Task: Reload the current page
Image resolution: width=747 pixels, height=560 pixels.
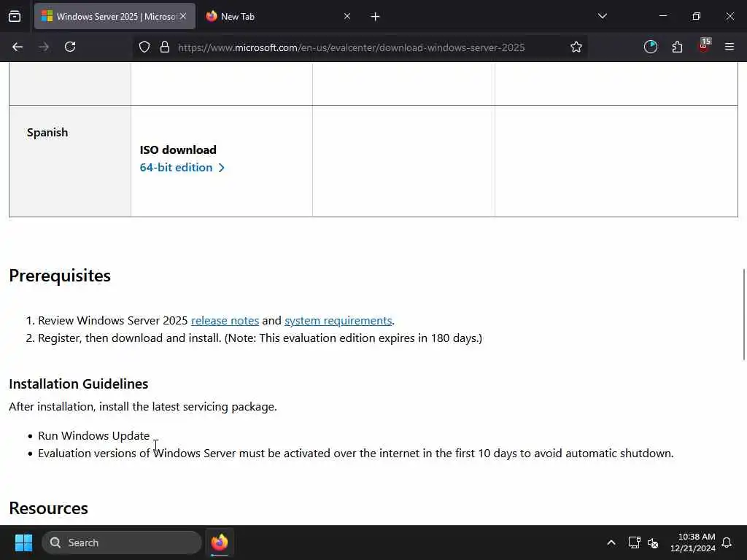Action: pos(70,47)
